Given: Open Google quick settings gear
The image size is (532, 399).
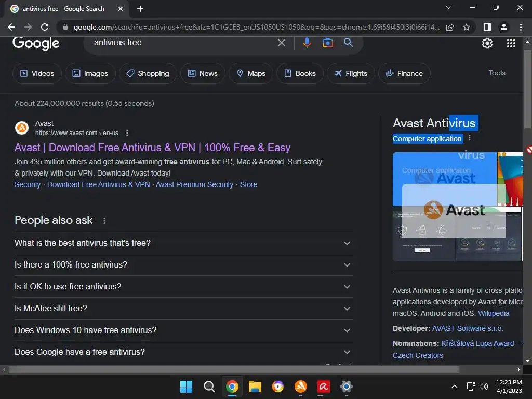Looking at the screenshot, I should (x=487, y=43).
